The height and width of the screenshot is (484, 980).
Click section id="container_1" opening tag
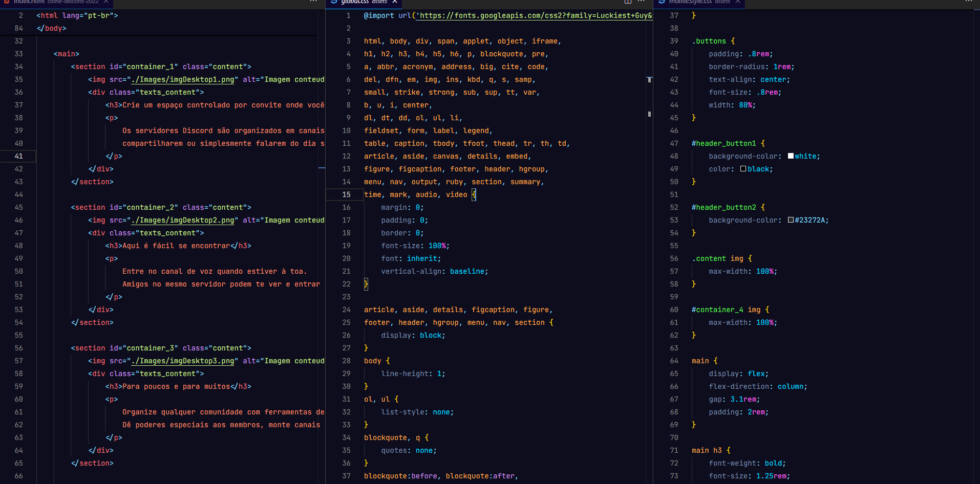(x=161, y=67)
